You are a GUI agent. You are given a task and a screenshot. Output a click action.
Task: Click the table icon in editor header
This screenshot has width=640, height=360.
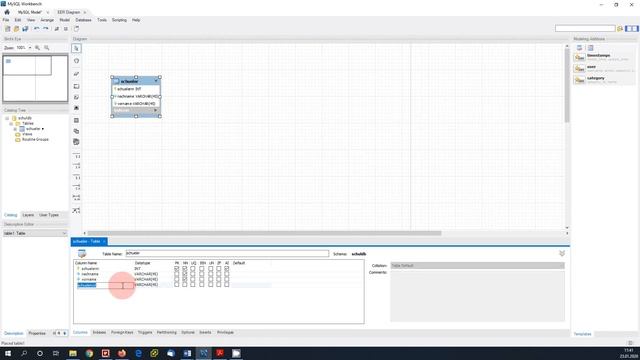pyautogui.click(x=82, y=253)
